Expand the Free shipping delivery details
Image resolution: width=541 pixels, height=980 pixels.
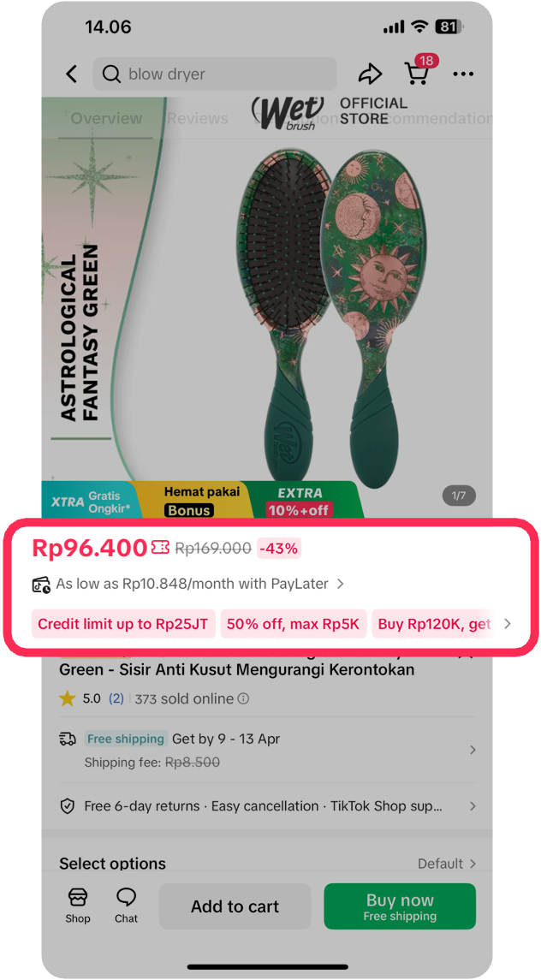tap(267, 750)
